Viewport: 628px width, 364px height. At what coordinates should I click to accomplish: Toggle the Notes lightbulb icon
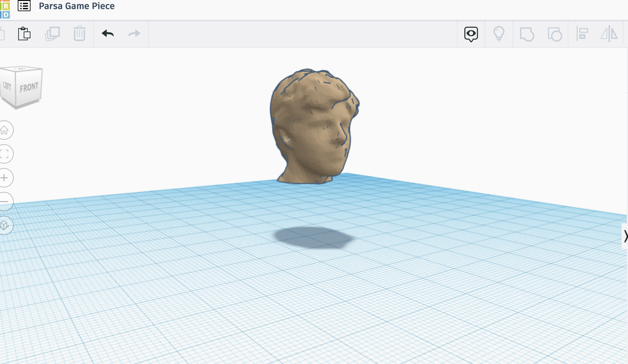coord(499,34)
